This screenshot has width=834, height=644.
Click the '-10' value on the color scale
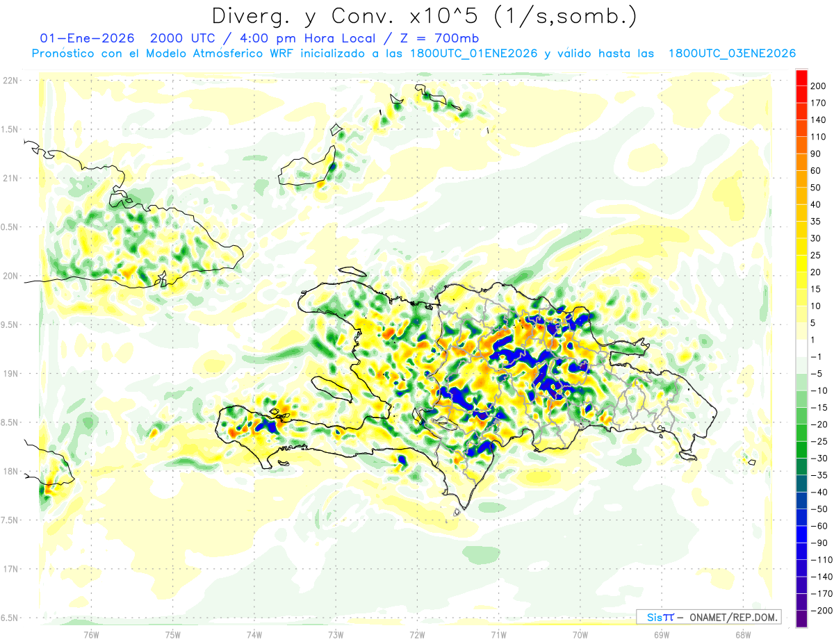coord(819,390)
